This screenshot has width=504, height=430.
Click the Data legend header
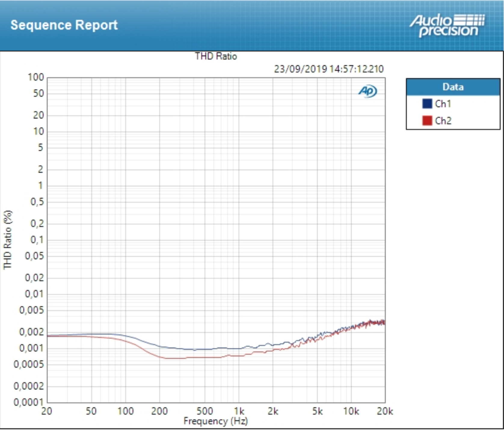click(x=453, y=87)
